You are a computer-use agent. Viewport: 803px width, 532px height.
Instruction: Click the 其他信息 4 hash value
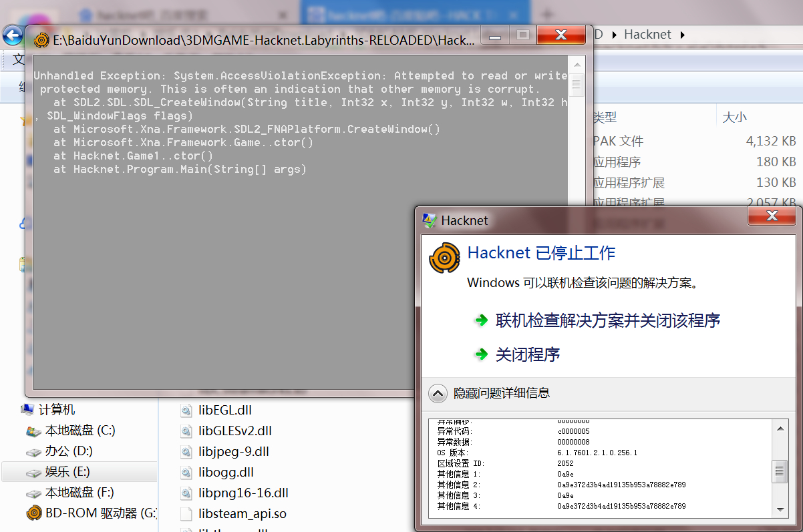pos(621,506)
